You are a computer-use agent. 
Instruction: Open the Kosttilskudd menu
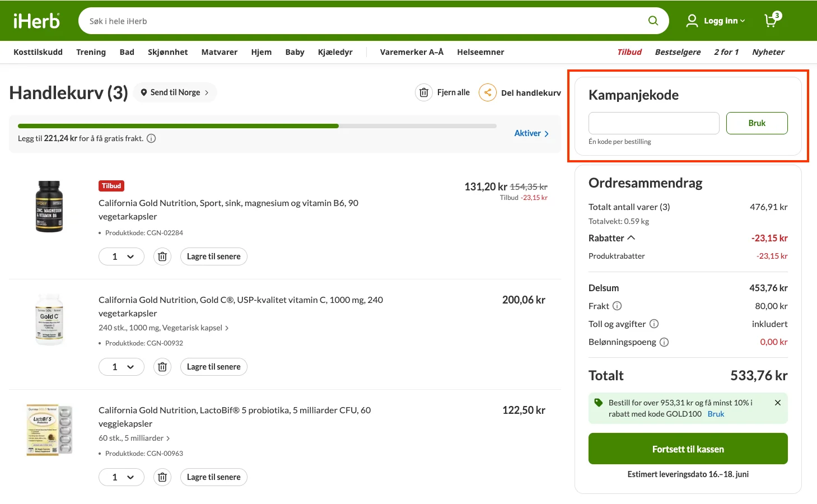click(38, 52)
